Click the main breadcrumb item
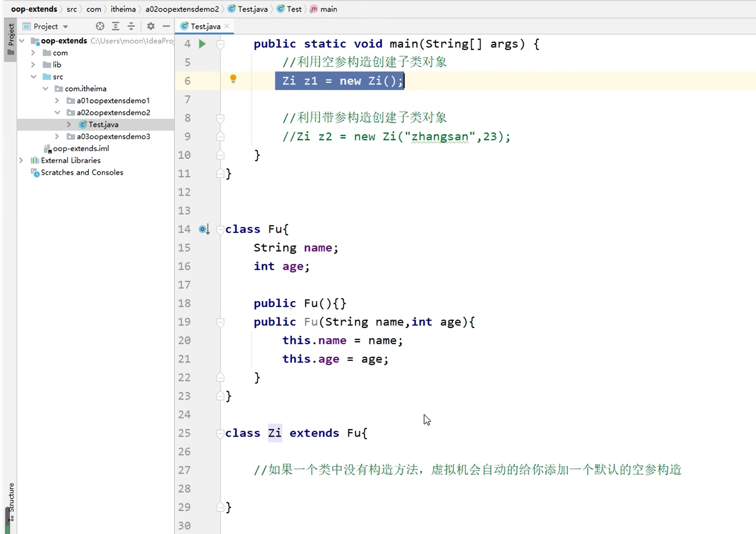756x534 pixels. coord(328,9)
